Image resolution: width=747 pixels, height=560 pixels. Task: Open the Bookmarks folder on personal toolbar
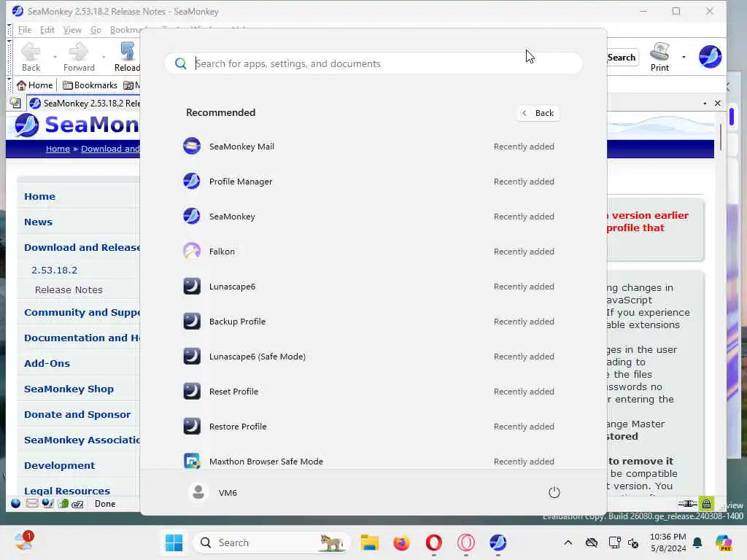coord(90,85)
